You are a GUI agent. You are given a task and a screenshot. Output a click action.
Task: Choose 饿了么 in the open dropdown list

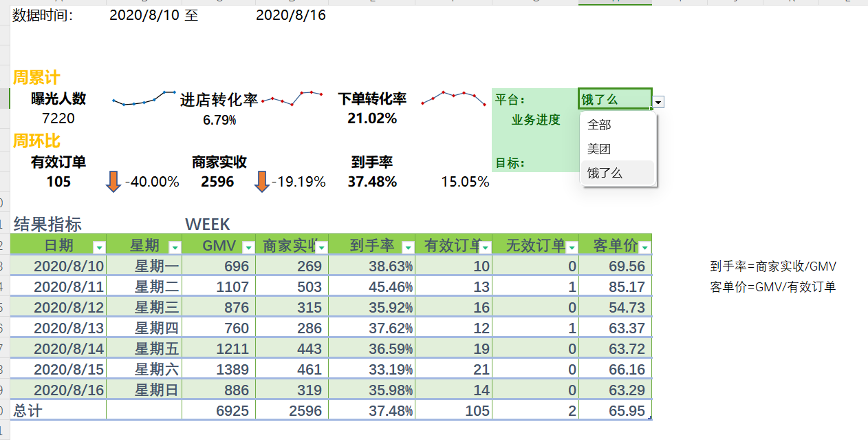[605, 174]
